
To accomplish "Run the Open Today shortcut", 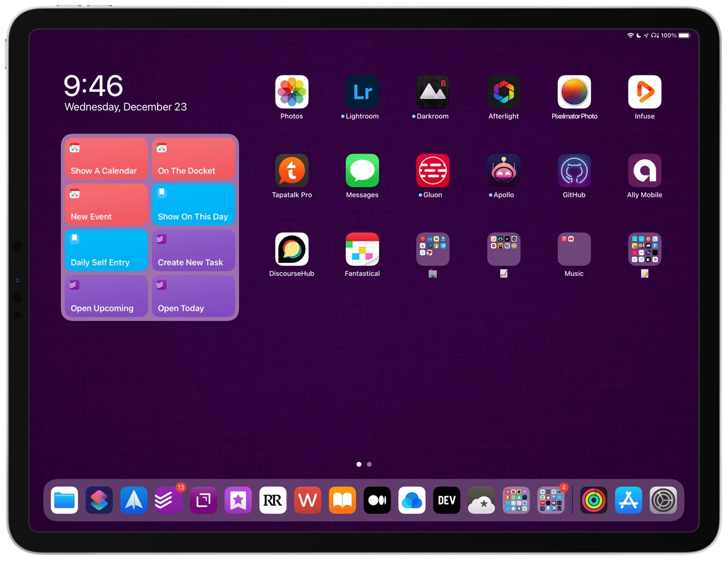I will coord(194,296).
